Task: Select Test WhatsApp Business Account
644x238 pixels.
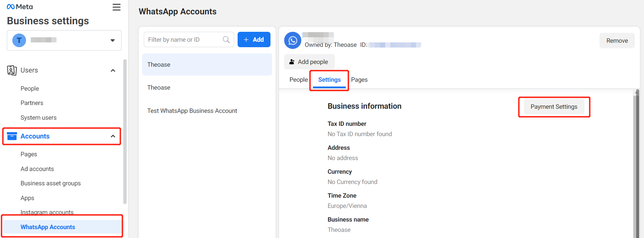Action: (x=192, y=111)
